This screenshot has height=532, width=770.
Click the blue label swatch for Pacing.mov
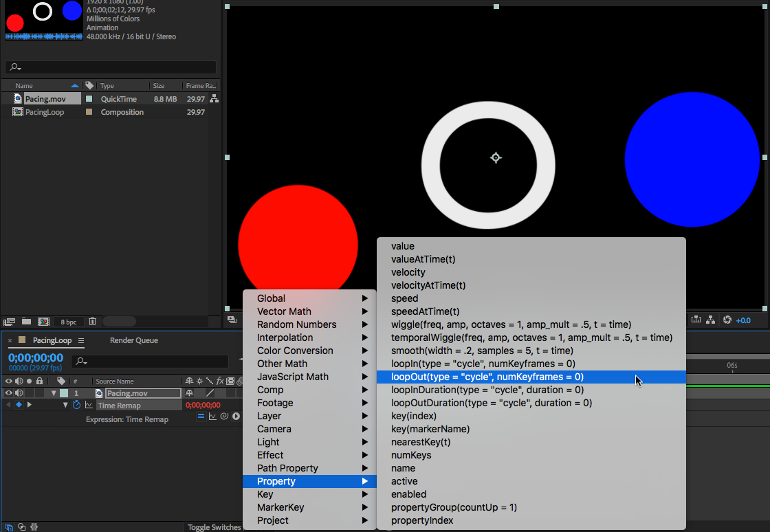click(89, 99)
